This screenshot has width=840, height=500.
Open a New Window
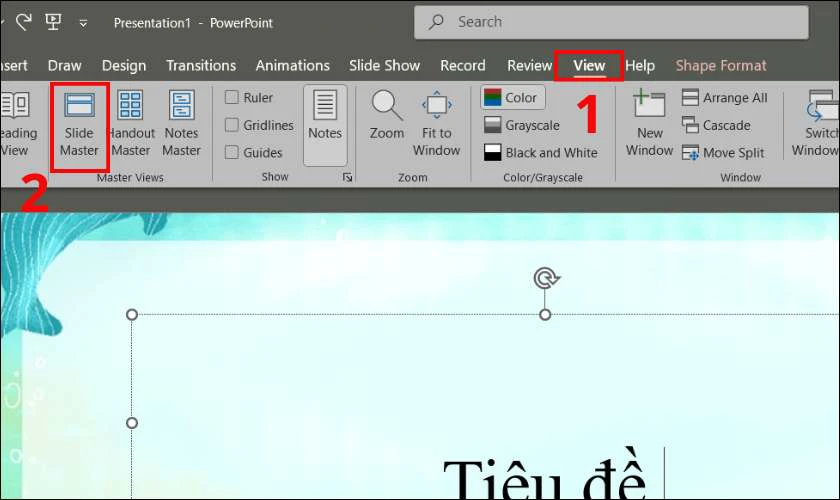649,124
